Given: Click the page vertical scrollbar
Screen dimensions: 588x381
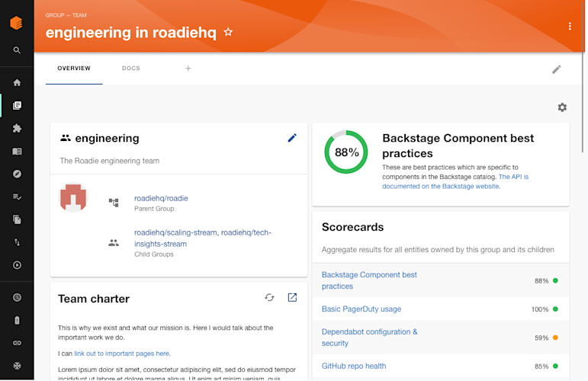Looking at the screenshot, I should (583, 76).
